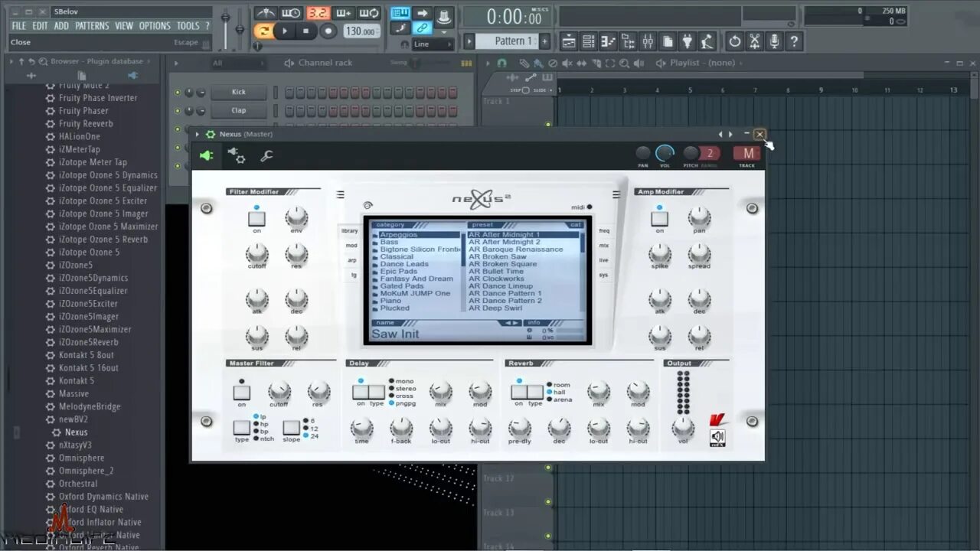
Task: Click the Reverb type button
Action: [535, 393]
